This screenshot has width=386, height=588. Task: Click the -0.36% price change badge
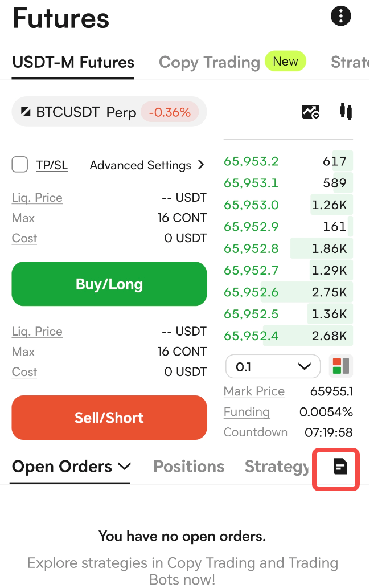[170, 112]
